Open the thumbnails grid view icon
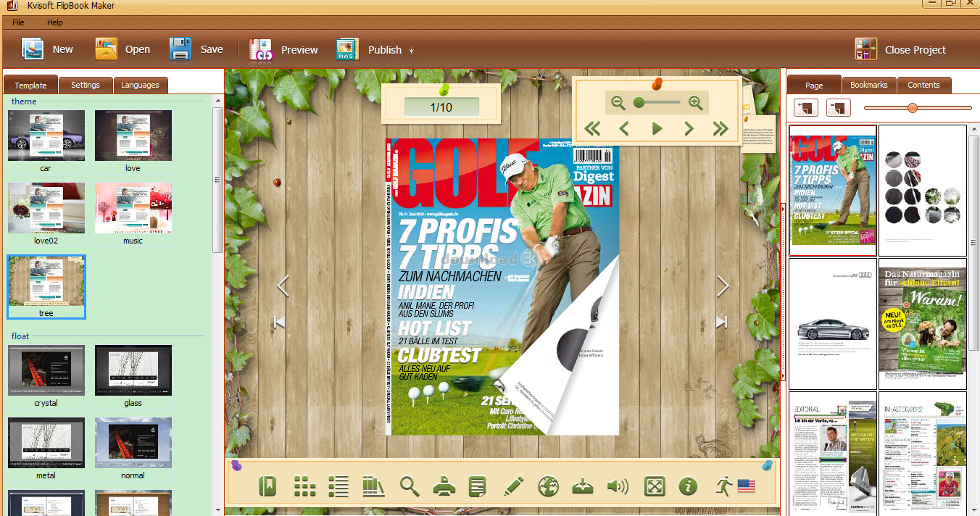The height and width of the screenshot is (516, 980). point(304,486)
